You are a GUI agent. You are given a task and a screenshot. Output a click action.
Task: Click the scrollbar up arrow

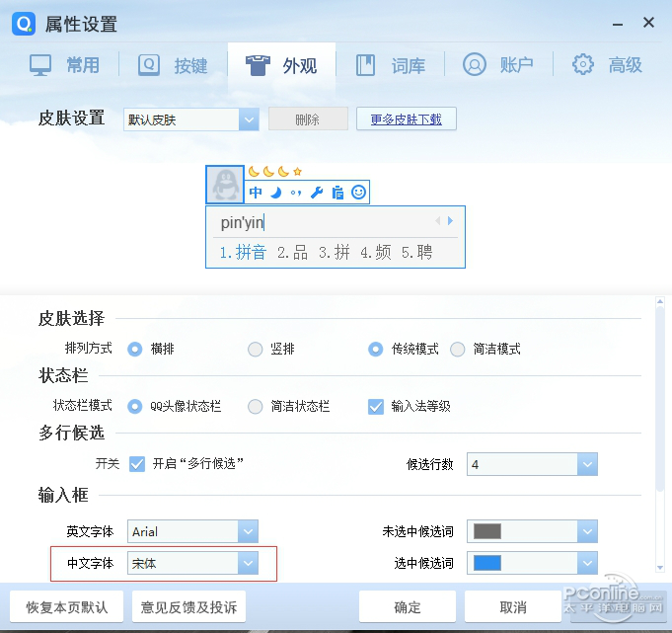pos(660,302)
